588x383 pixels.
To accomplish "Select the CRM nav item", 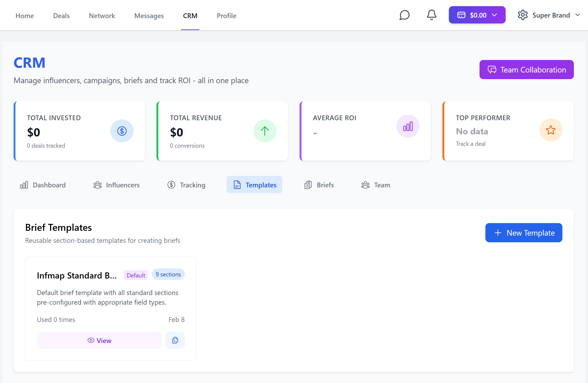I will 190,16.
